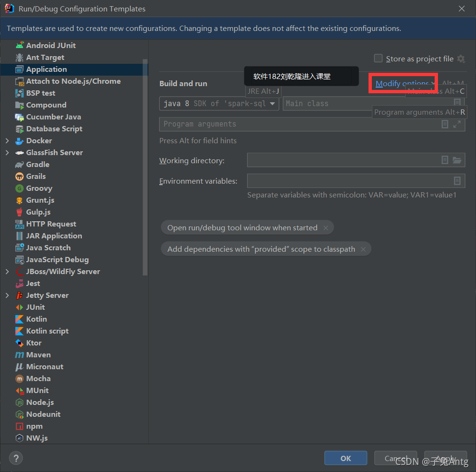Select the Gulp.js cup icon
Viewport: 476px width, 472px height.
coord(19,212)
